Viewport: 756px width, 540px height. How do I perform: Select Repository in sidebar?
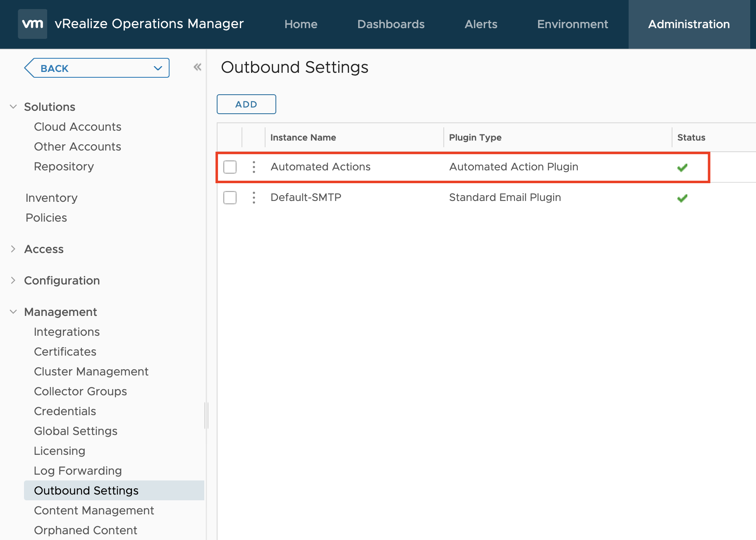coord(64,166)
